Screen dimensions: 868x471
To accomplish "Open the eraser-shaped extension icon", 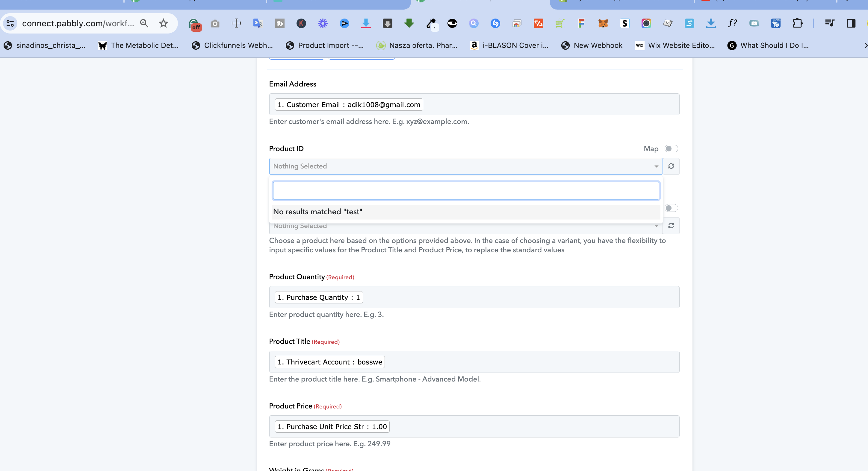I will tap(668, 23).
